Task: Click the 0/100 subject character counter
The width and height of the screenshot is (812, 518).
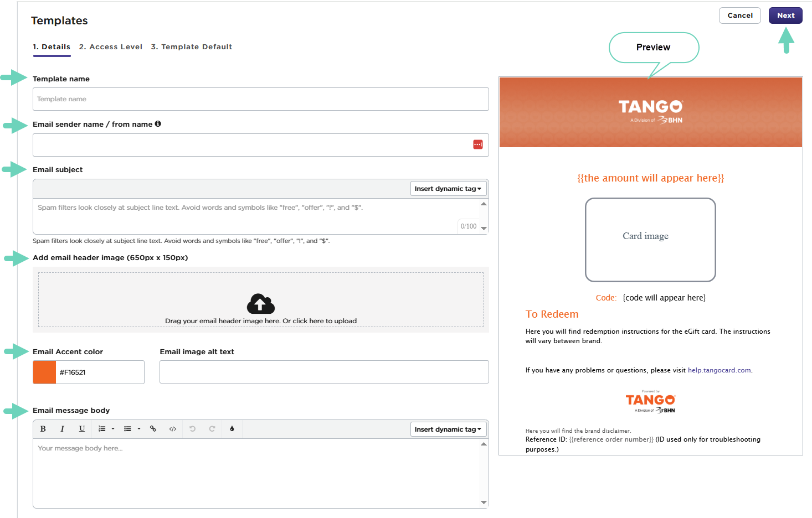Action: [469, 226]
